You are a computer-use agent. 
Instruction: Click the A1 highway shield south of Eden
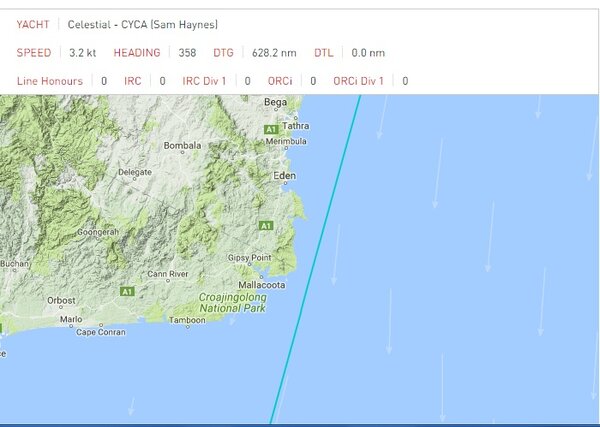(x=266, y=227)
